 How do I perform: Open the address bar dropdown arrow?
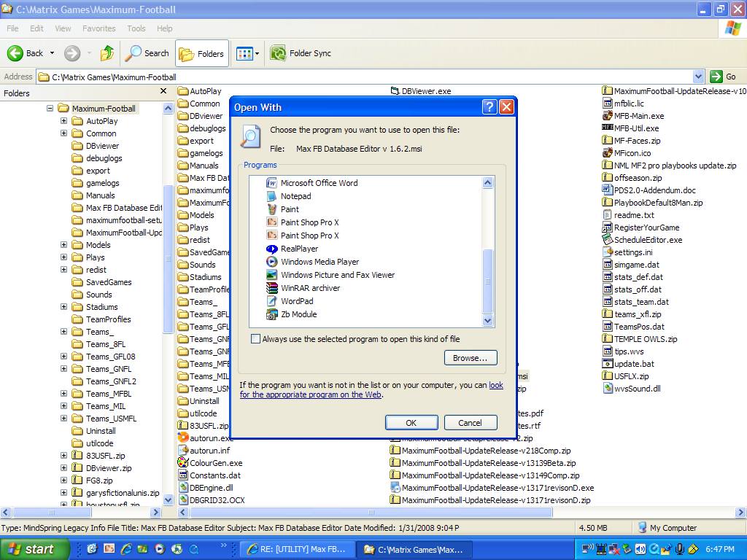click(698, 76)
